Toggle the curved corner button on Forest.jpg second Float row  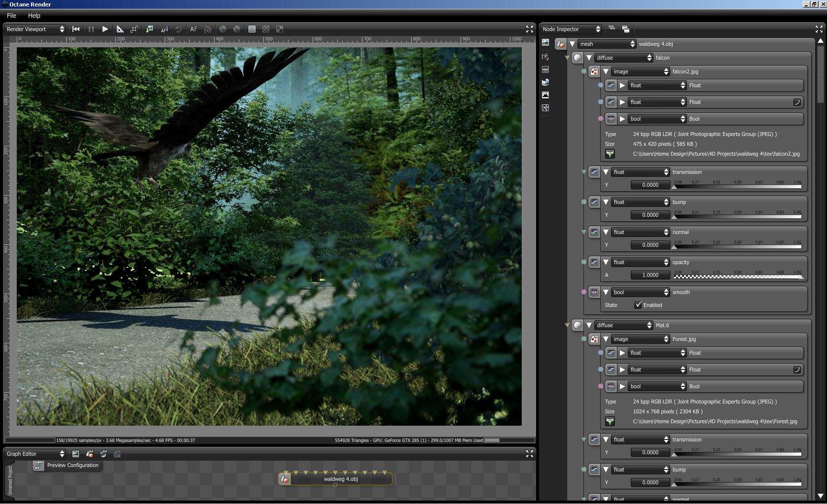point(796,370)
